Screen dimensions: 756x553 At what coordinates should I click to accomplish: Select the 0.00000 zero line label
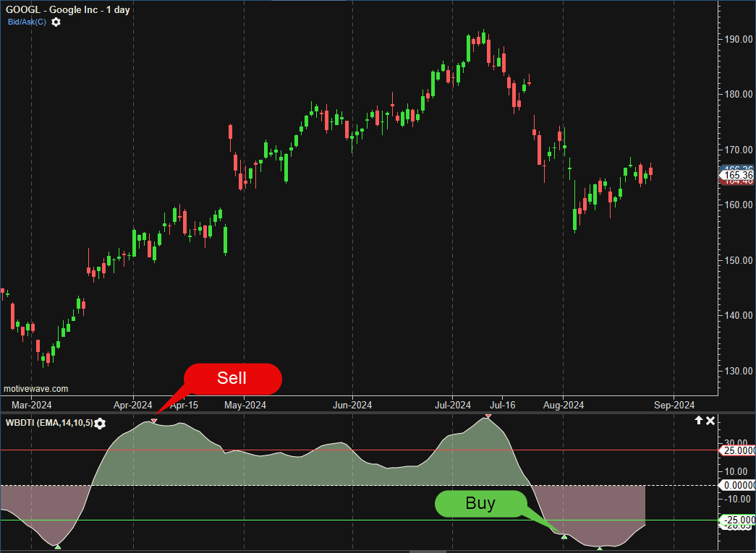point(738,485)
